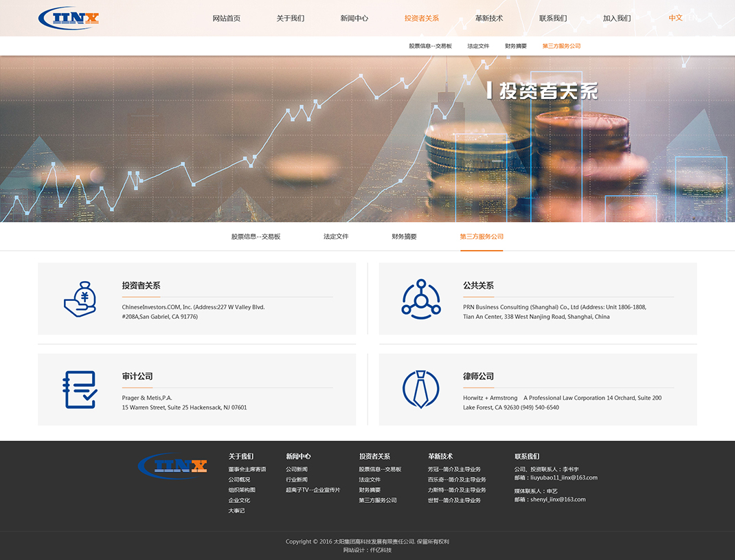
Task: Click the public relations network icon
Action: (420, 299)
